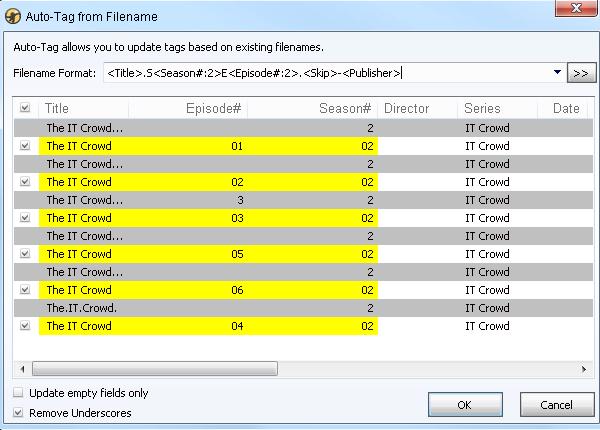Viewport: 600px width, 430px height.
Task: Uncheck the row with Episode# 02
Action: pyautogui.click(x=25, y=182)
